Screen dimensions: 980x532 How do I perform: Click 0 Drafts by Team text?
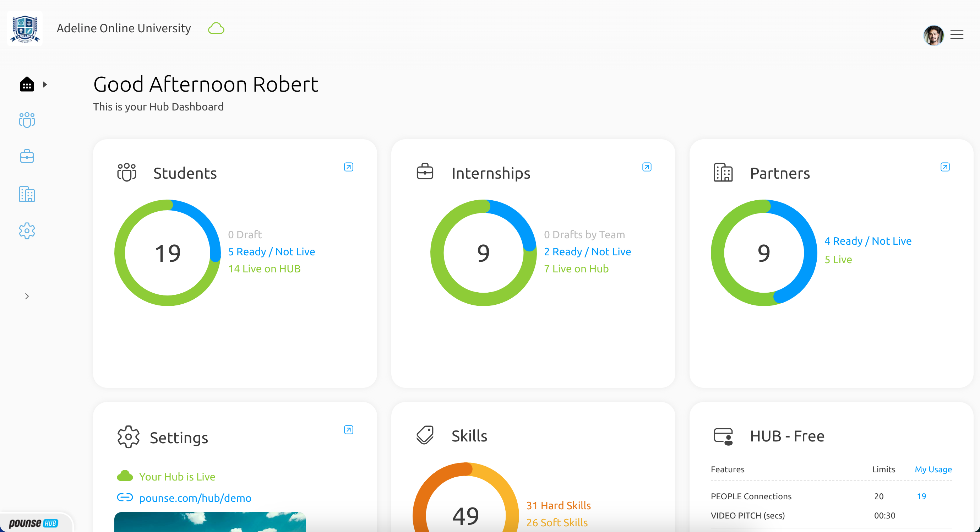pos(584,234)
